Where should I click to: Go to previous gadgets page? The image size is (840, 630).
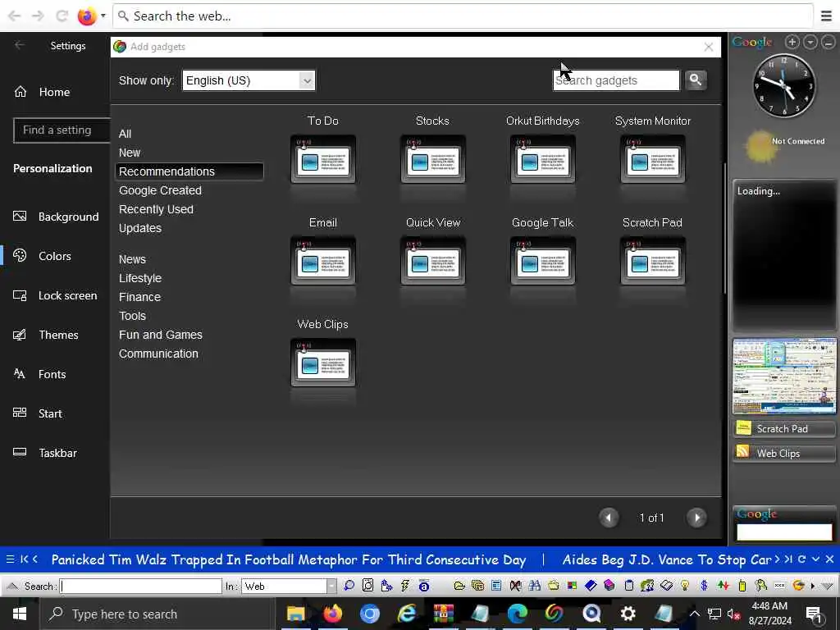(609, 518)
